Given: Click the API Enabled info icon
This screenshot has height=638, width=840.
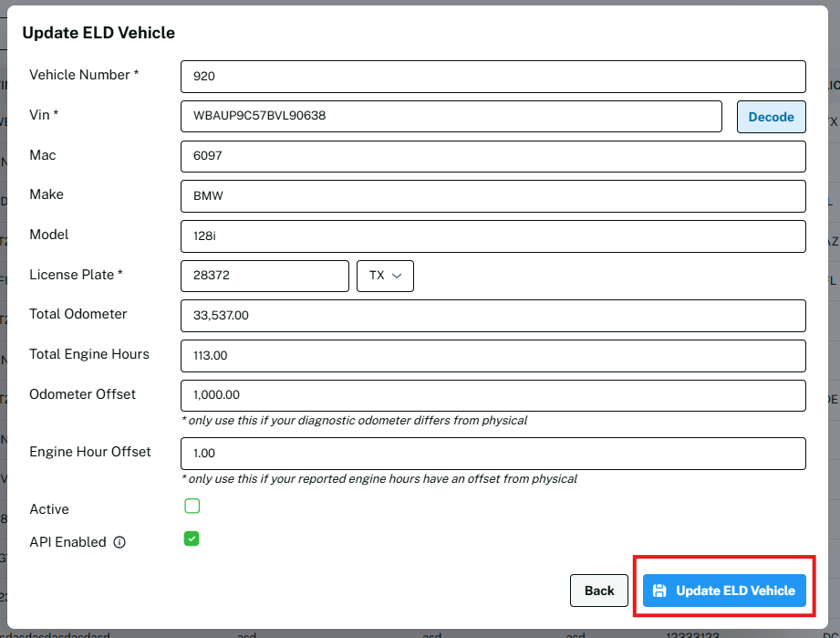Looking at the screenshot, I should click(x=119, y=542).
